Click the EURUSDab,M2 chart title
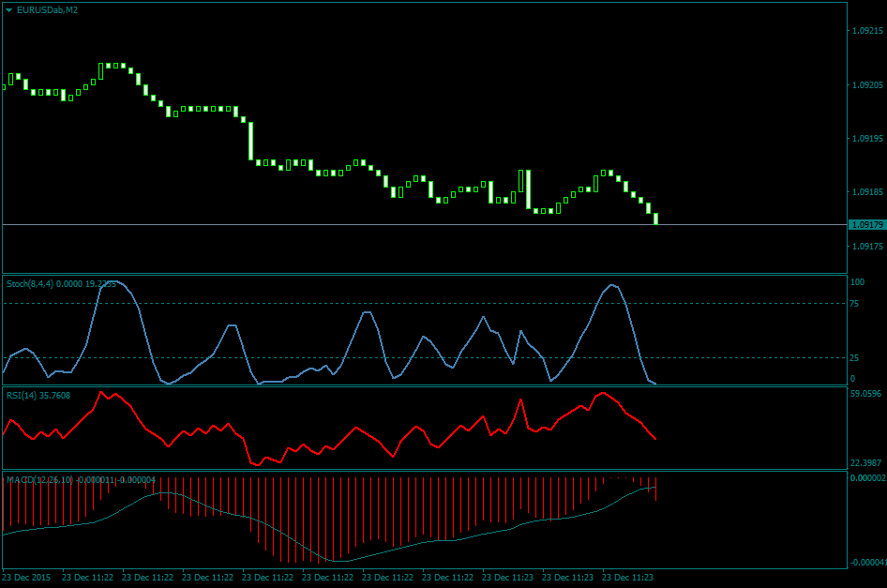 [47, 10]
